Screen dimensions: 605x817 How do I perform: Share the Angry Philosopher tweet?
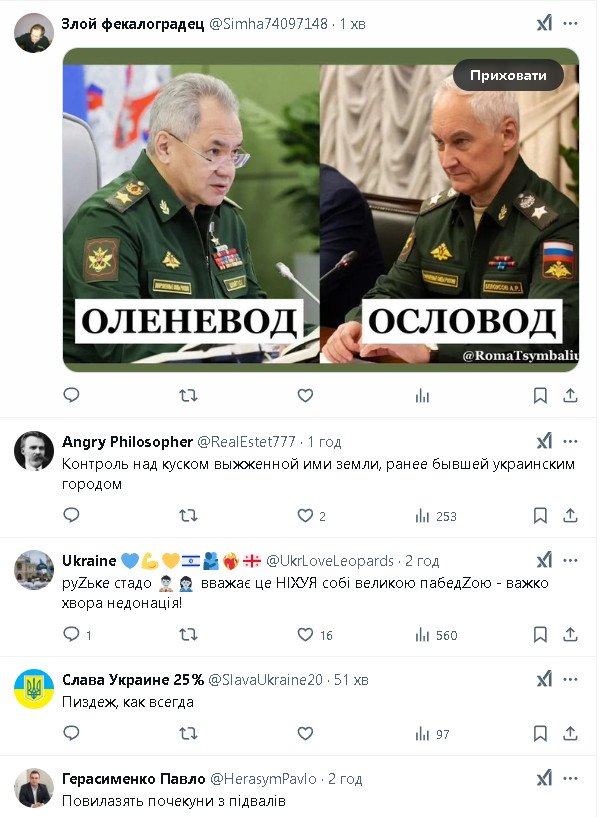click(570, 516)
